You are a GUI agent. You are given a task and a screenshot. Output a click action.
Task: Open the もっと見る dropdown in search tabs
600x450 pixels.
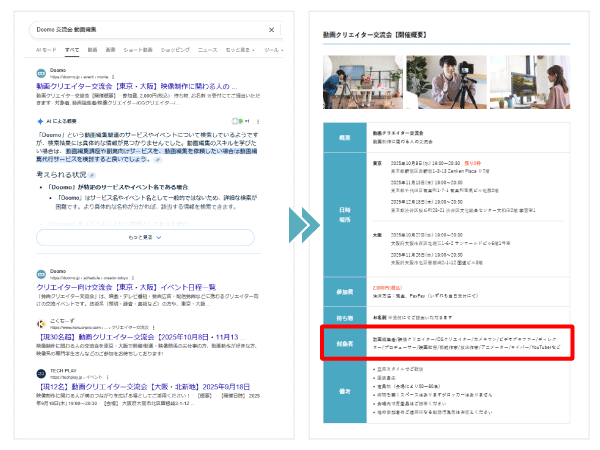click(x=239, y=49)
